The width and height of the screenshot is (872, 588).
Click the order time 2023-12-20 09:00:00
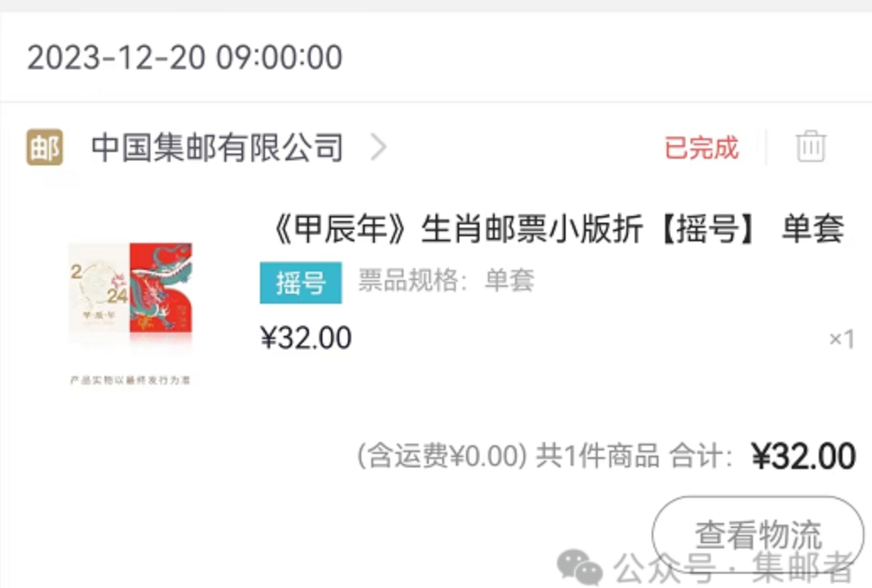click(185, 58)
